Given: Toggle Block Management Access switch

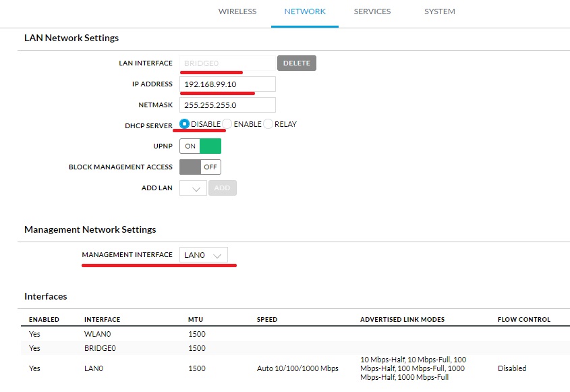Looking at the screenshot, I should point(200,167).
